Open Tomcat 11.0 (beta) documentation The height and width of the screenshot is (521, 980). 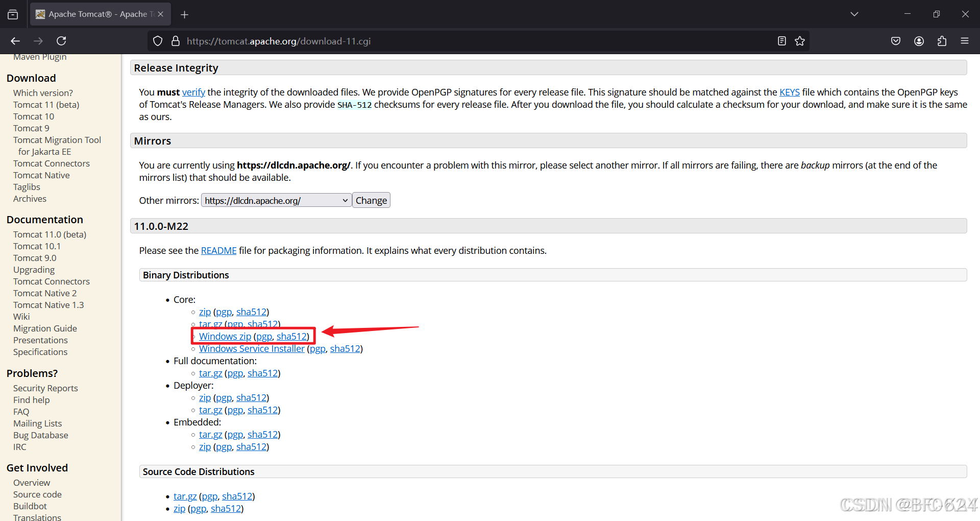pyautogui.click(x=50, y=234)
